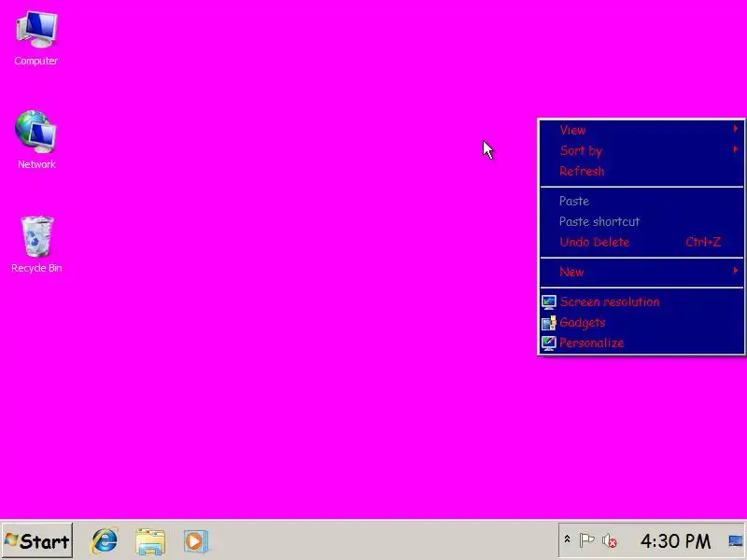The width and height of the screenshot is (747, 560).
Task: Open Internet Explorer from the taskbar
Action: tap(105, 541)
